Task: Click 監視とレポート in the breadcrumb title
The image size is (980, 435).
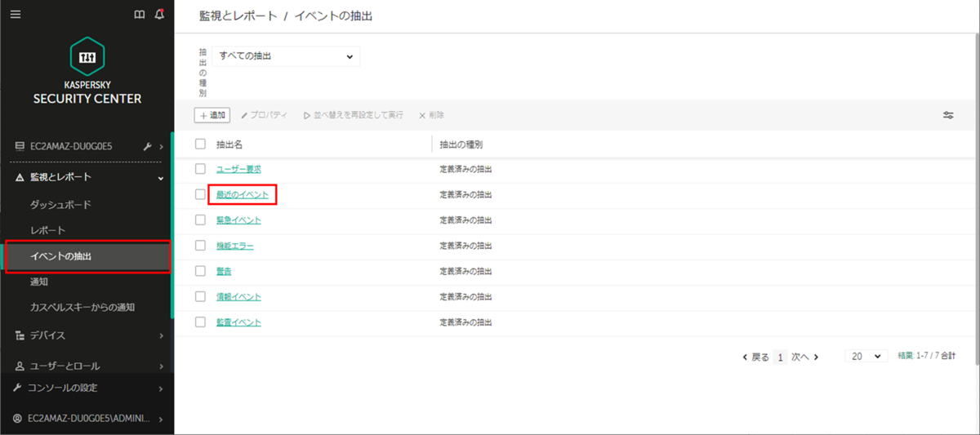Action: [238, 16]
